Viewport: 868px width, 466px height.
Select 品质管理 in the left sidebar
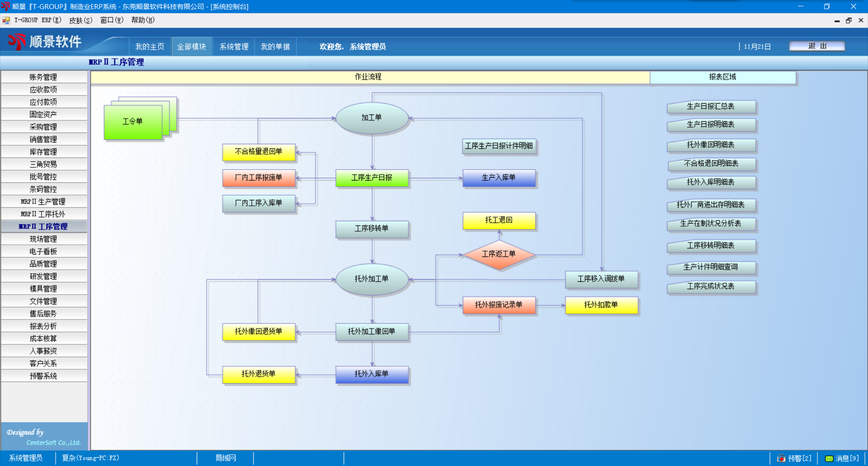coord(43,264)
